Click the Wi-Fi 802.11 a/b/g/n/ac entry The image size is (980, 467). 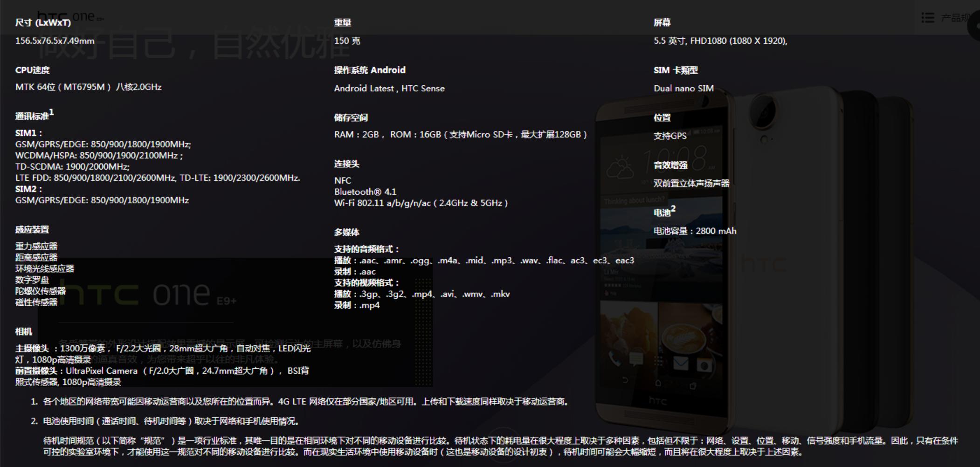[x=421, y=203]
